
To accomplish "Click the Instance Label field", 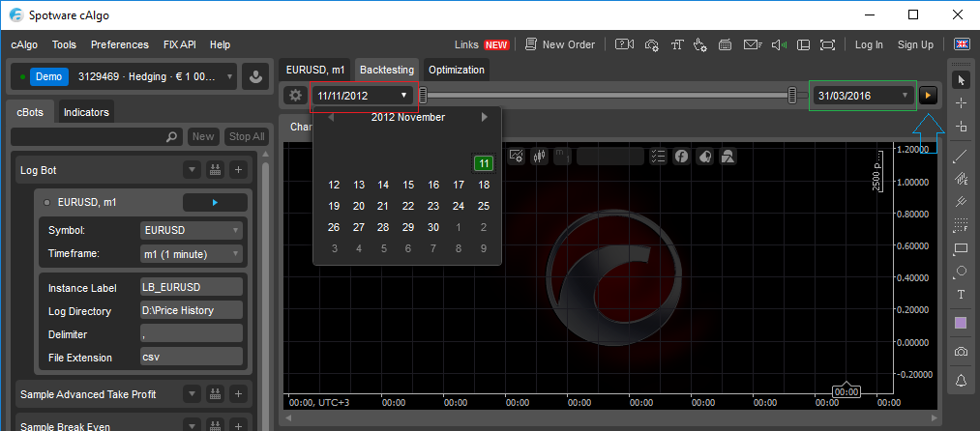I will tap(192, 288).
